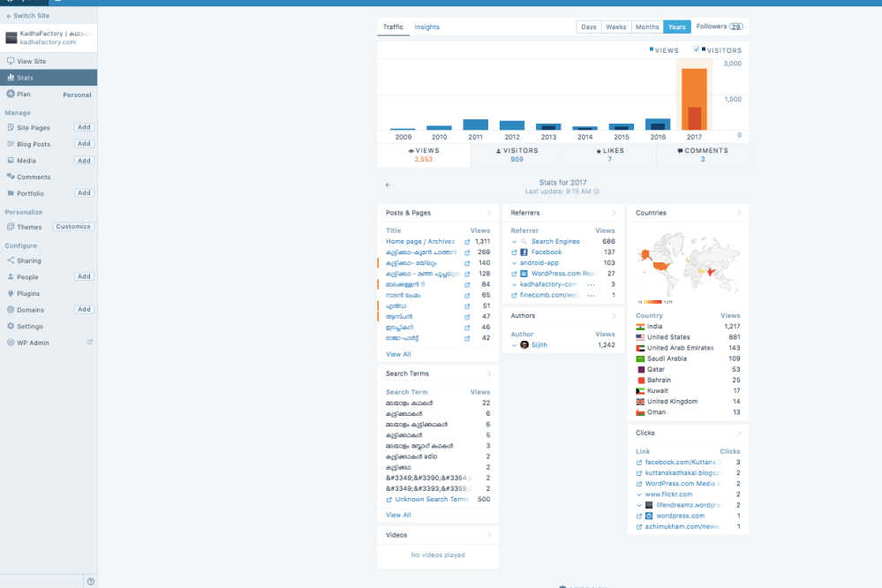Switch to the Insights tab
The image size is (882, 588).
(x=426, y=27)
